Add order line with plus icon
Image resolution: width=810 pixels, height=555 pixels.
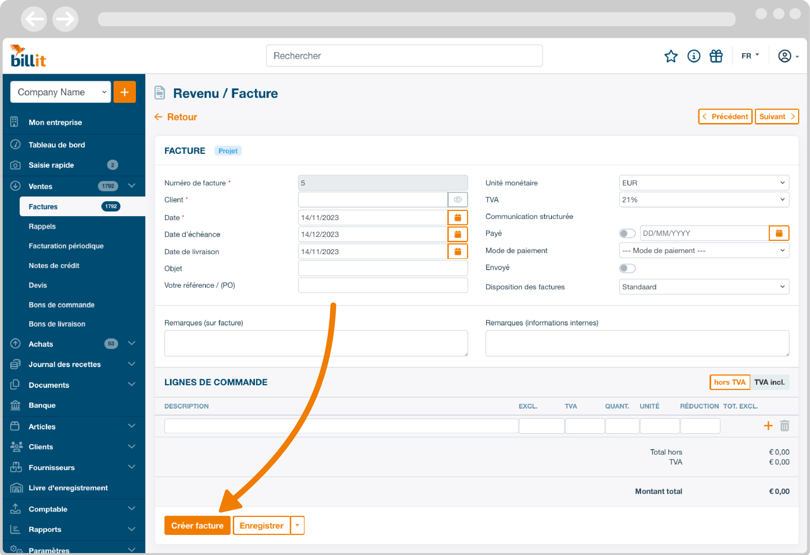click(768, 426)
